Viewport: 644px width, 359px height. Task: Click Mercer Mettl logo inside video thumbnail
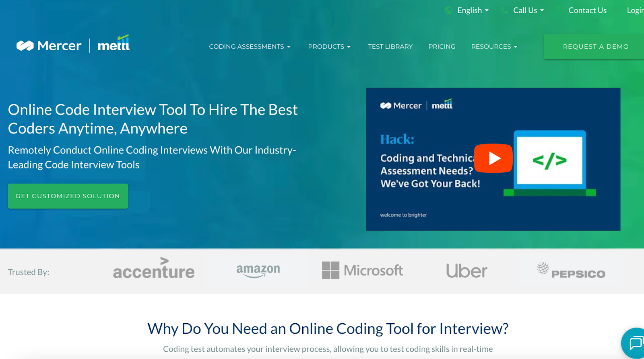(x=416, y=105)
